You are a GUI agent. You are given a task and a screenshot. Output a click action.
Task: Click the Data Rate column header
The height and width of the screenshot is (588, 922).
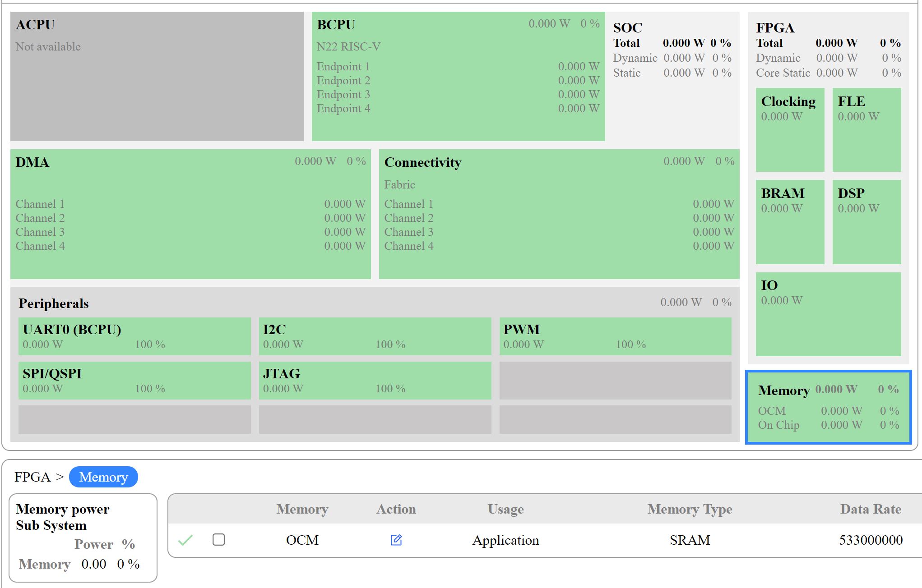[871, 509]
